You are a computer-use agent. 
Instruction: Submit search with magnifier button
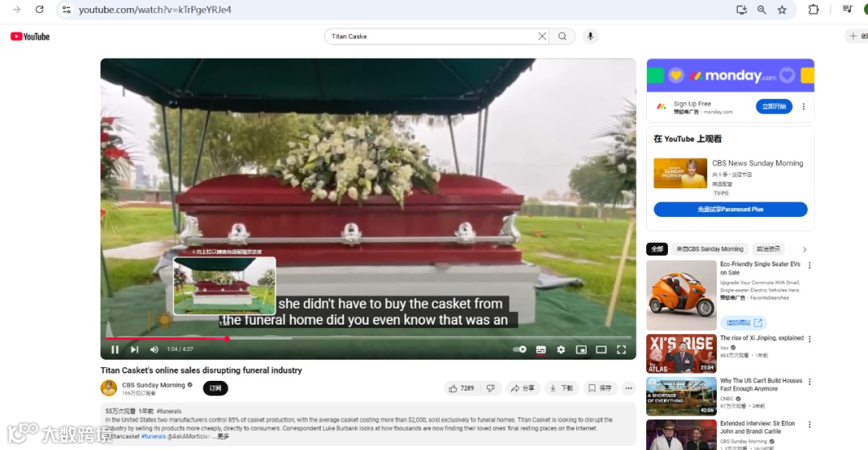tap(563, 36)
